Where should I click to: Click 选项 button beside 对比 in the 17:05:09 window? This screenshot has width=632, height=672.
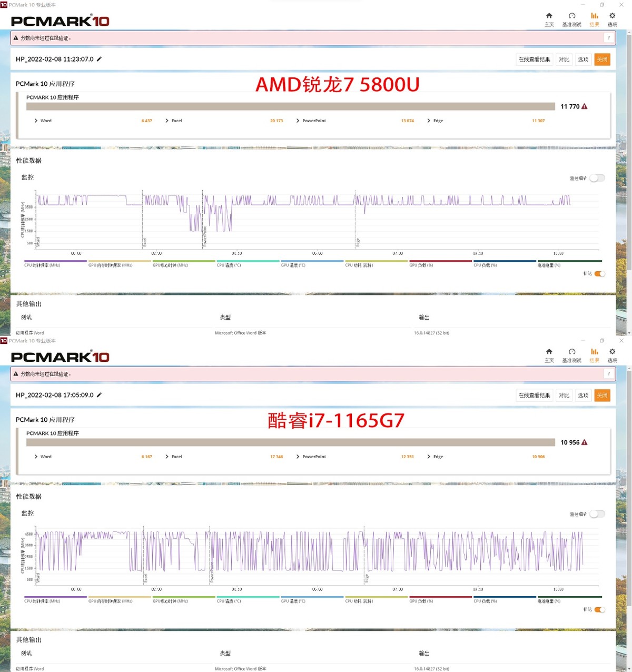(x=583, y=396)
